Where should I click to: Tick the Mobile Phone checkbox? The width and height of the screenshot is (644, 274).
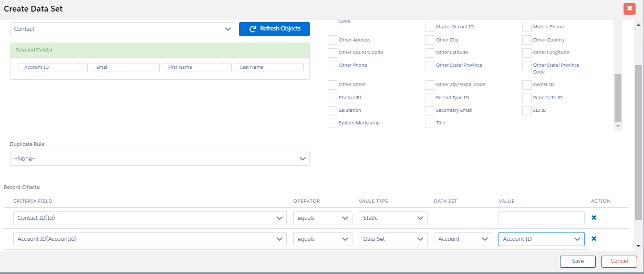click(x=527, y=27)
